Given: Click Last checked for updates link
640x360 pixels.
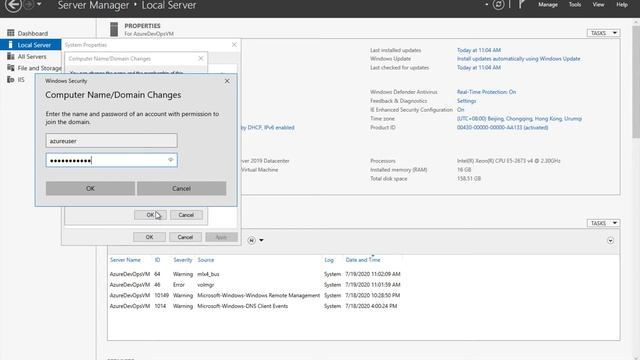Looking at the screenshot, I should point(478,68).
